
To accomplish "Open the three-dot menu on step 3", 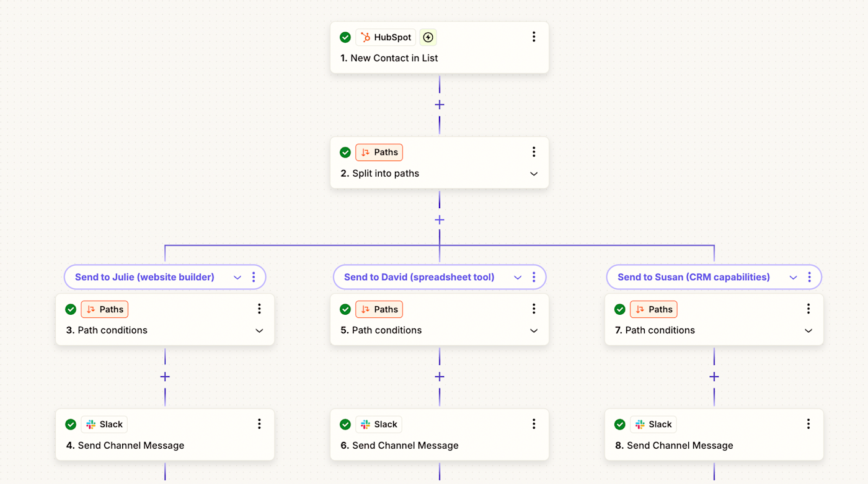I will pyautogui.click(x=259, y=309).
